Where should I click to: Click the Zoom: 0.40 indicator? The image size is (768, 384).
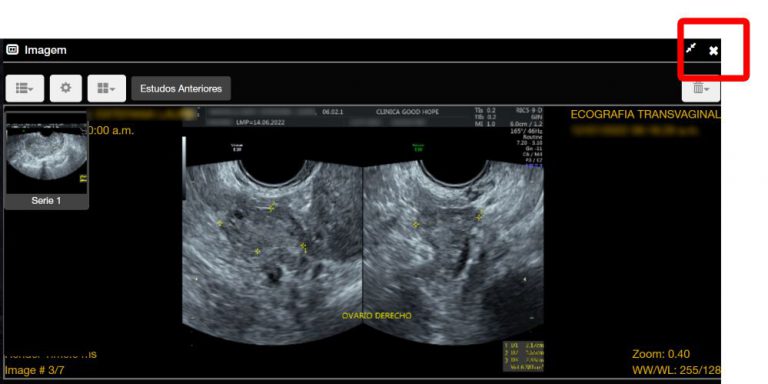(661, 354)
